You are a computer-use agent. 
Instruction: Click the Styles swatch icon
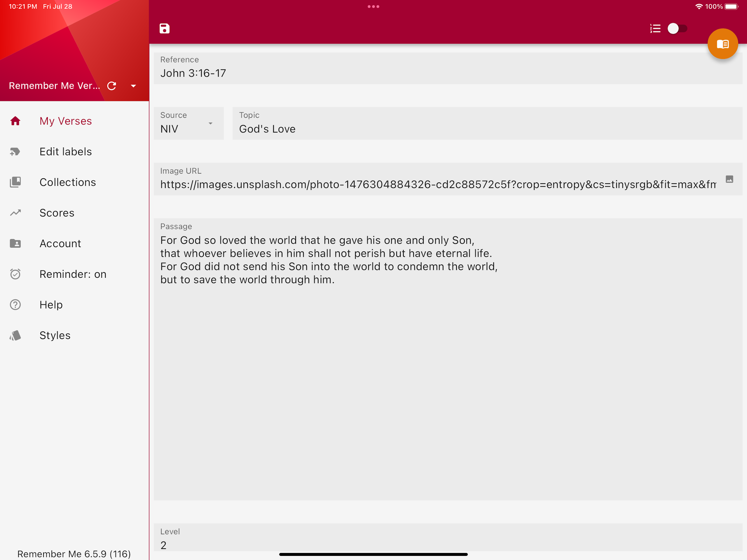pyautogui.click(x=15, y=335)
